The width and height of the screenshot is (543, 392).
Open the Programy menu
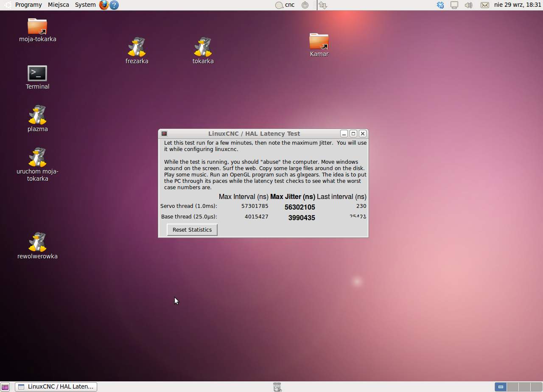tap(28, 5)
